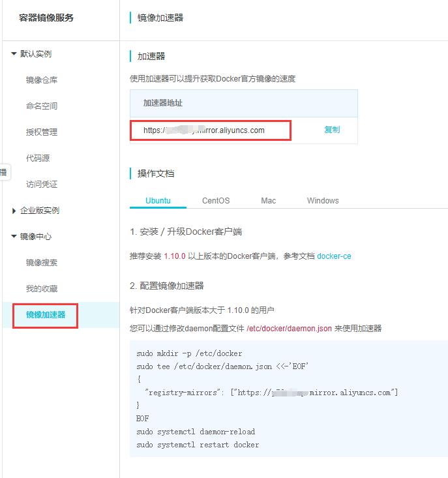This screenshot has width=448, height=478.
Task: Open 访问凭证 menu item
Action: point(42,185)
